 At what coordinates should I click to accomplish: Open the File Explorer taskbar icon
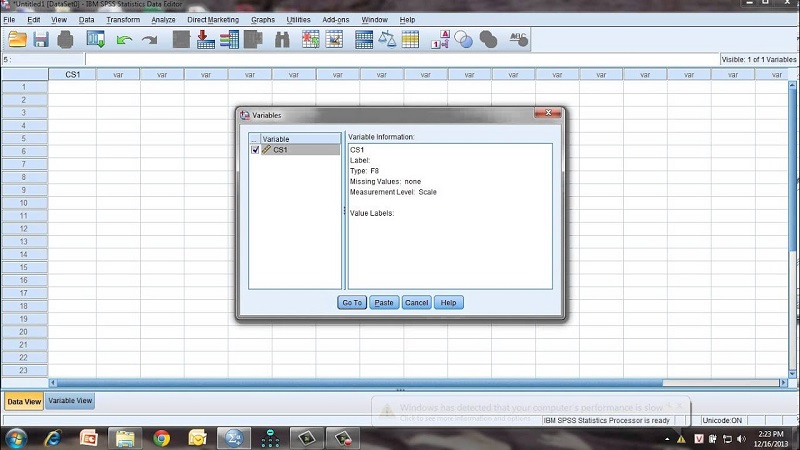[125, 438]
